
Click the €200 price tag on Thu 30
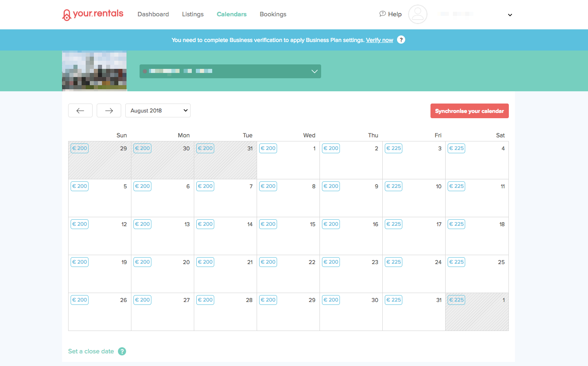pyautogui.click(x=331, y=300)
